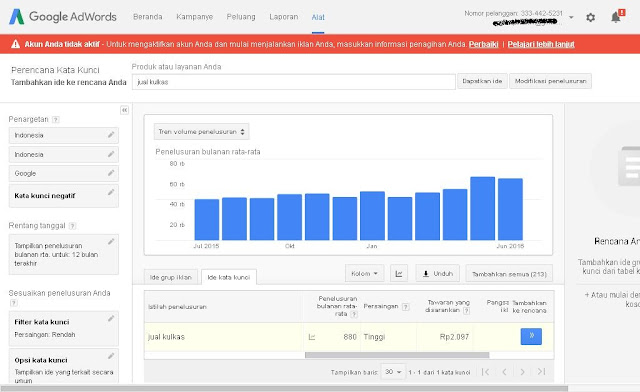Open the settings gear menu
This screenshot has height=392, width=640.
coord(590,18)
